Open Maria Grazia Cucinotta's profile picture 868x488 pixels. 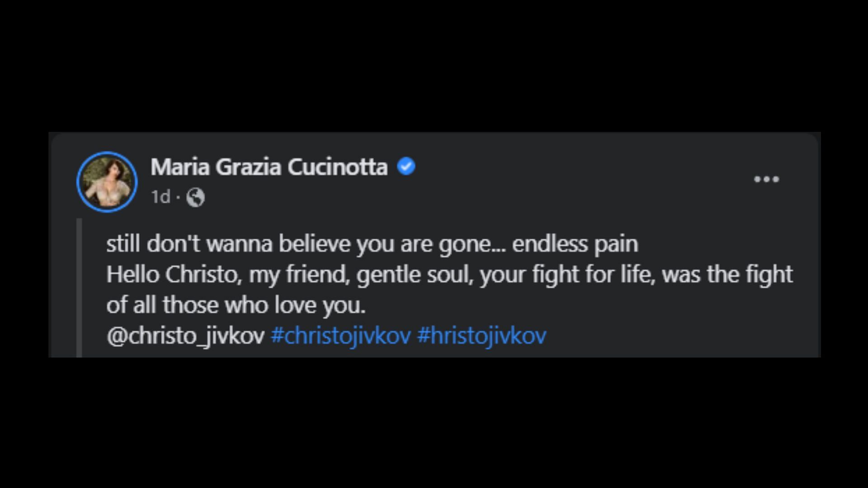pyautogui.click(x=107, y=182)
